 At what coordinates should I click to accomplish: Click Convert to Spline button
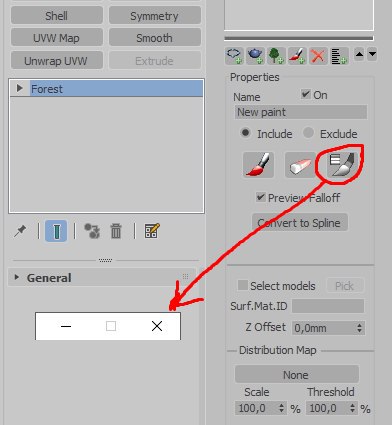point(299,223)
